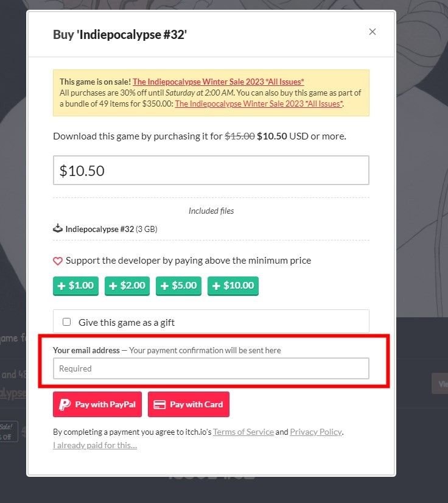This screenshot has height=503, width=448.
Task: Click the plus icon on the $10.00 button
Action: (216, 286)
